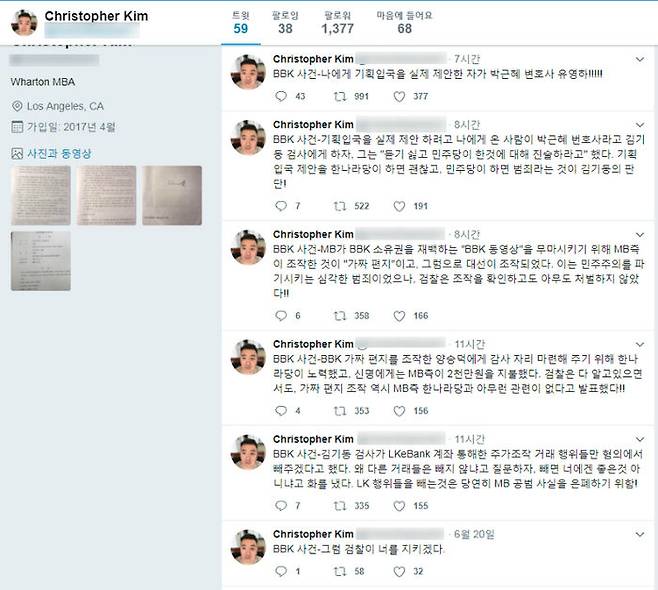The width and height of the screenshot is (658, 590).
Task: Select the 트윗 tab showing 59
Action: (241, 23)
